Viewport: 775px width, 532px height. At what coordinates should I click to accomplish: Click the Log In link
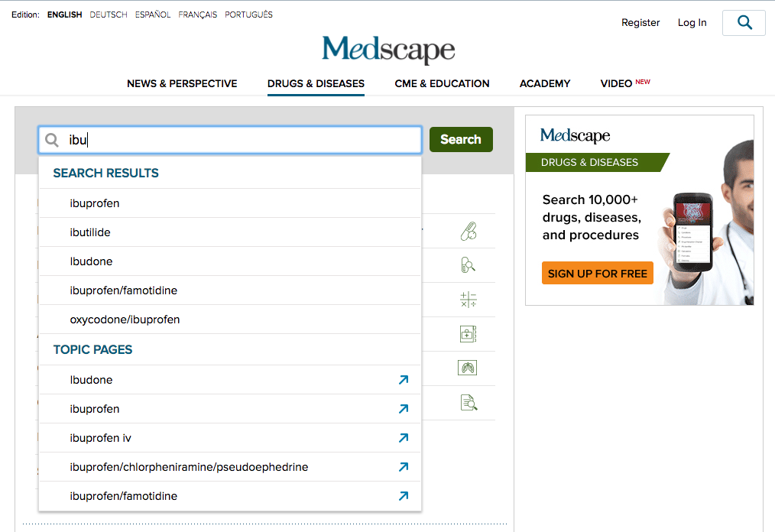click(692, 23)
